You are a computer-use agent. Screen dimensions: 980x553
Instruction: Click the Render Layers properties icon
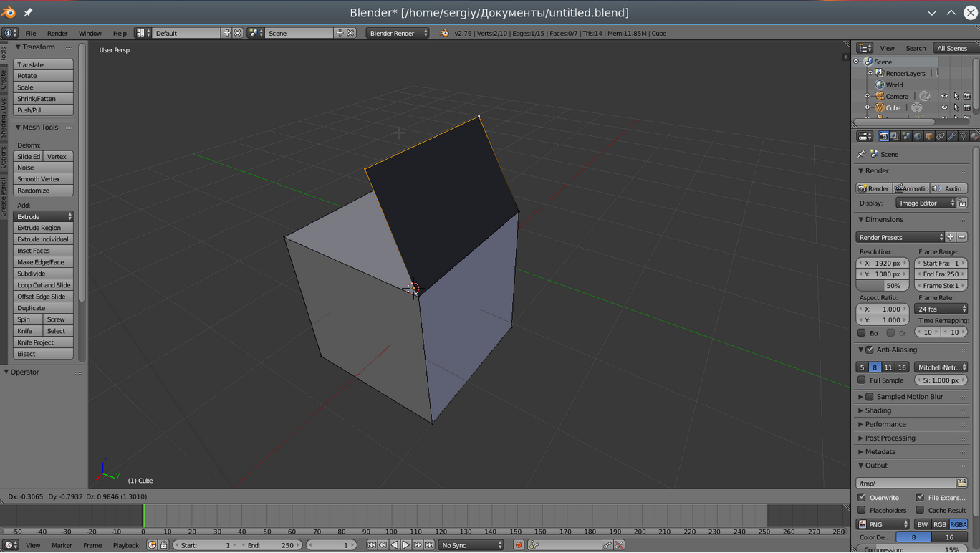coord(895,136)
